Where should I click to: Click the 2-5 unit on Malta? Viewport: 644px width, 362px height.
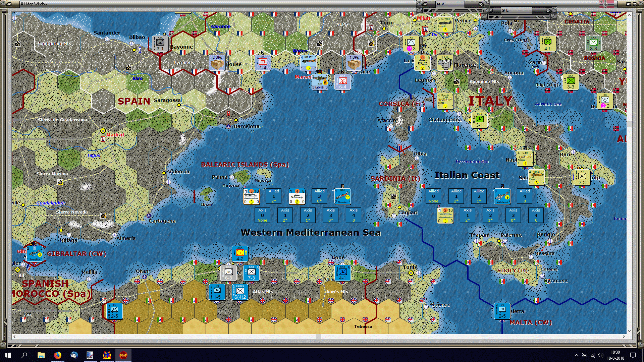(x=502, y=311)
